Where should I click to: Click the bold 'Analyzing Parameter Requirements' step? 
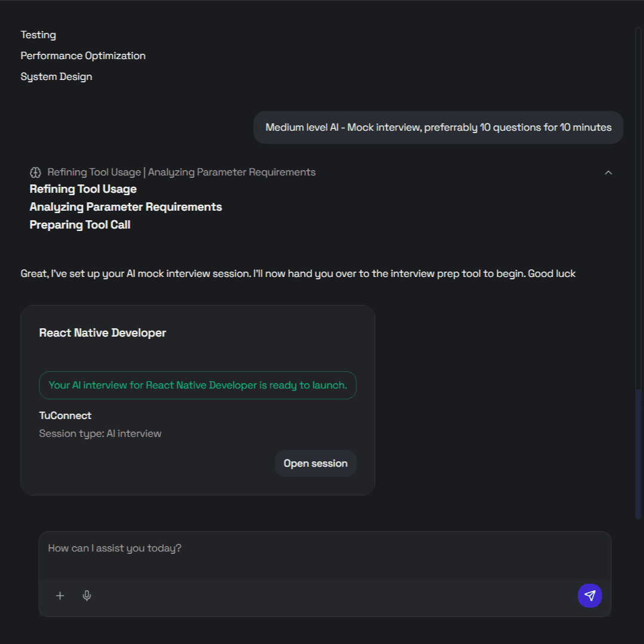pos(125,207)
